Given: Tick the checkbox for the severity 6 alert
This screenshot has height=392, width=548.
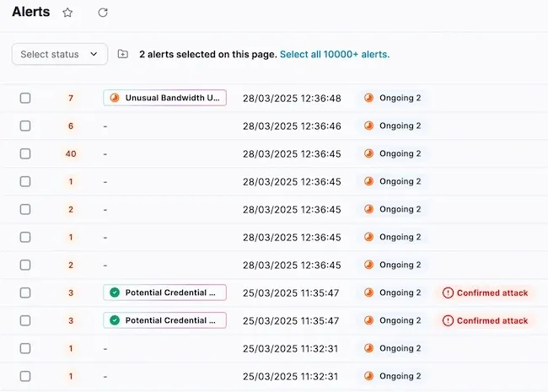Looking at the screenshot, I should 25,126.
